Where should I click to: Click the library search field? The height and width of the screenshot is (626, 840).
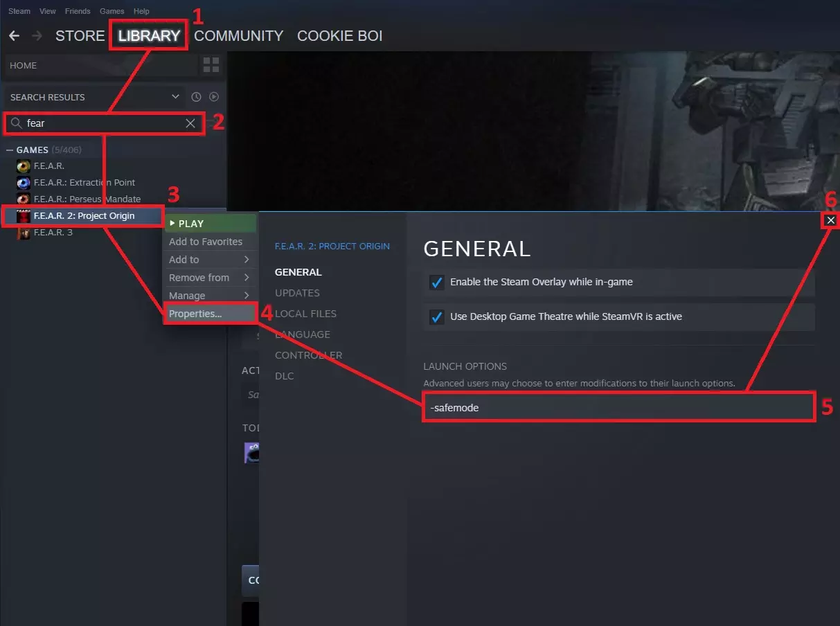pos(104,123)
